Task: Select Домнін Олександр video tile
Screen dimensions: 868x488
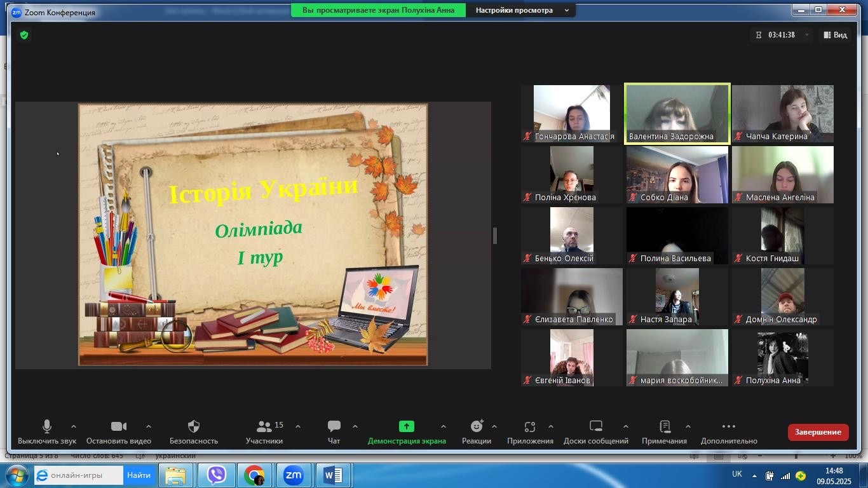Action: 783,297
